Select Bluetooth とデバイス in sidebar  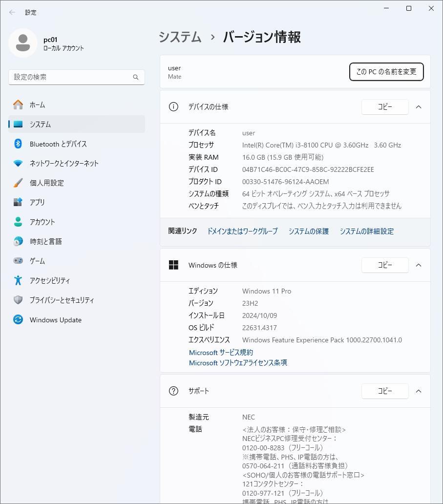[77, 144]
